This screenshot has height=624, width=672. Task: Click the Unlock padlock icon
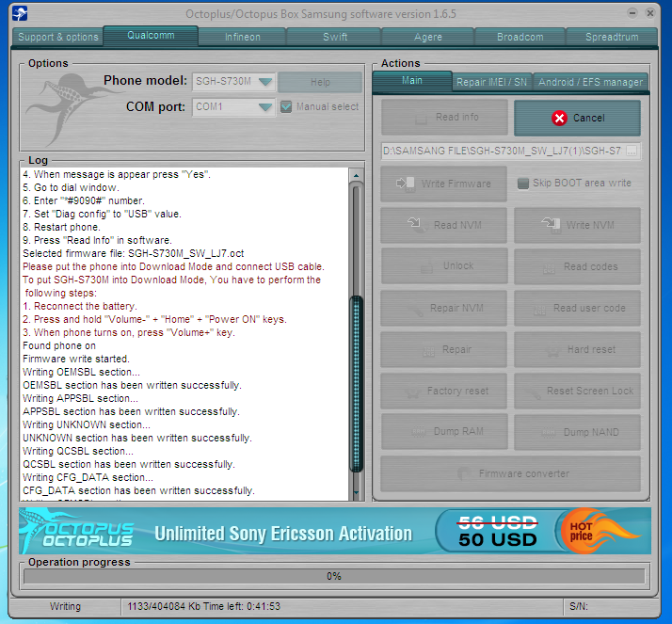click(x=426, y=267)
